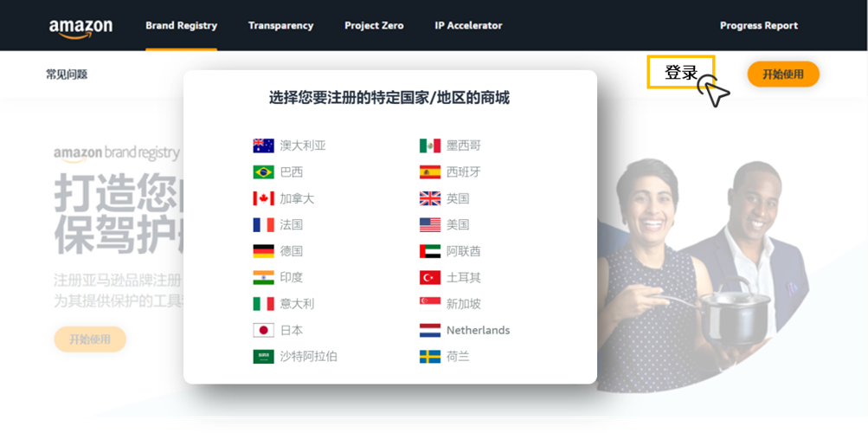Image resolution: width=868 pixels, height=433 pixels.
Task: Select the Japan flag icon
Action: 263,330
